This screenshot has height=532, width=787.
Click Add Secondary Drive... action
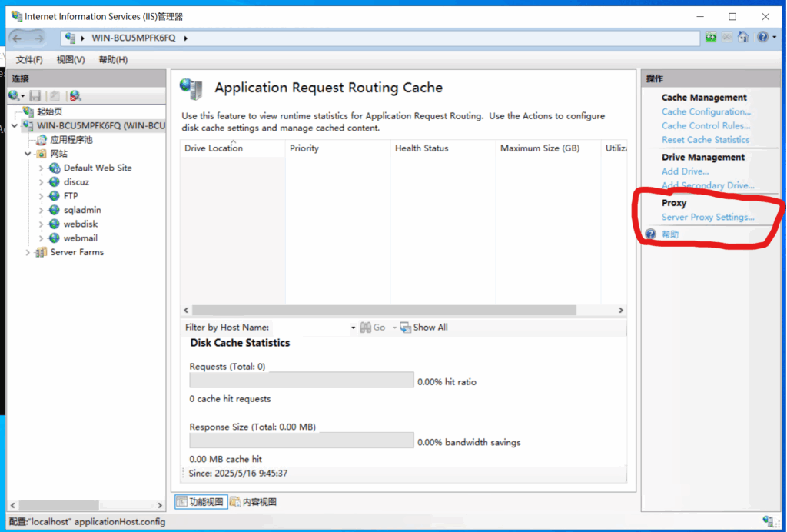(708, 185)
